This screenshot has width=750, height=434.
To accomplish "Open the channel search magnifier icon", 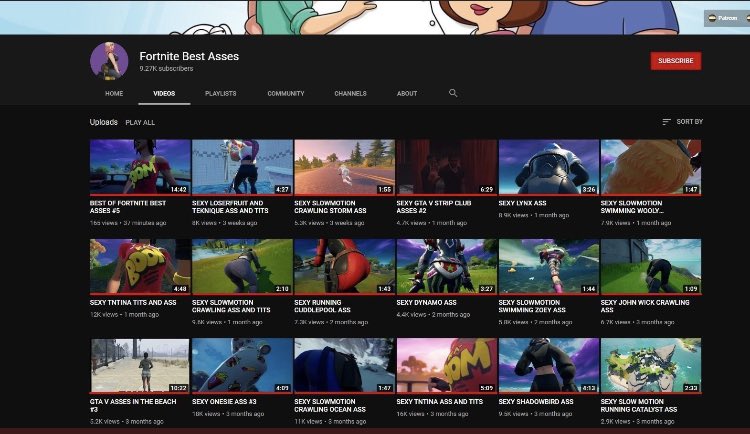I will [x=453, y=93].
